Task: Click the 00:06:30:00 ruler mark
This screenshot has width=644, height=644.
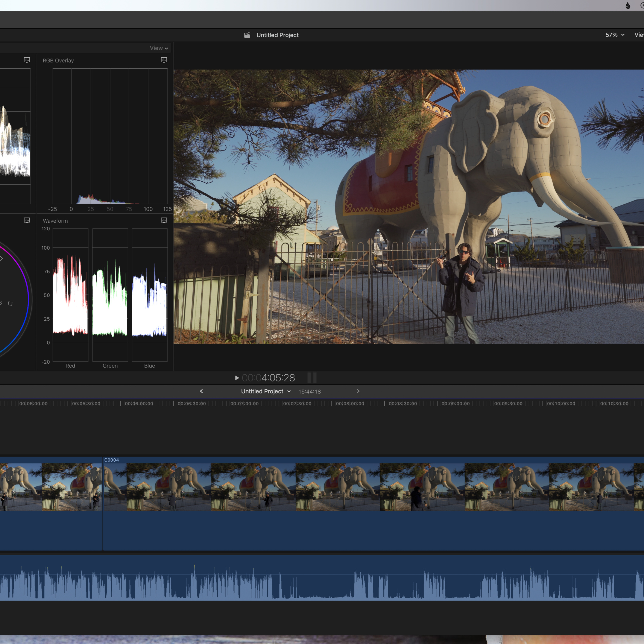Action: tap(192, 404)
